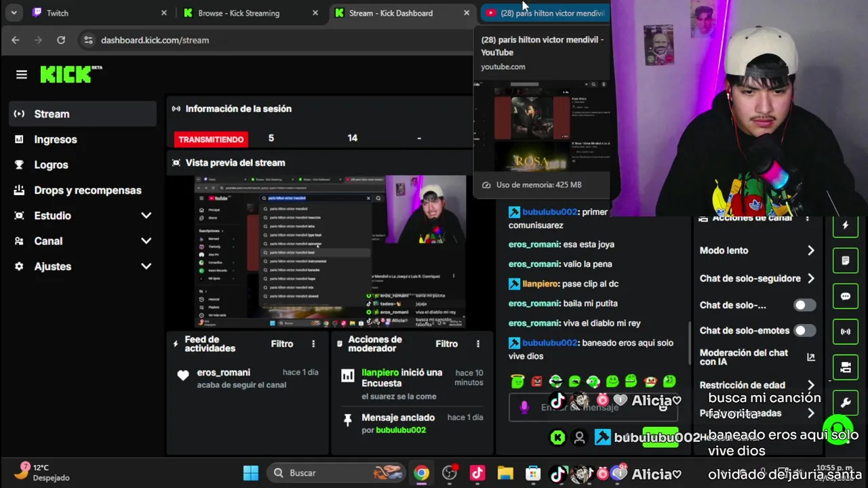868x488 pixels.
Task: Open Chrome from the taskbar
Action: (x=422, y=473)
